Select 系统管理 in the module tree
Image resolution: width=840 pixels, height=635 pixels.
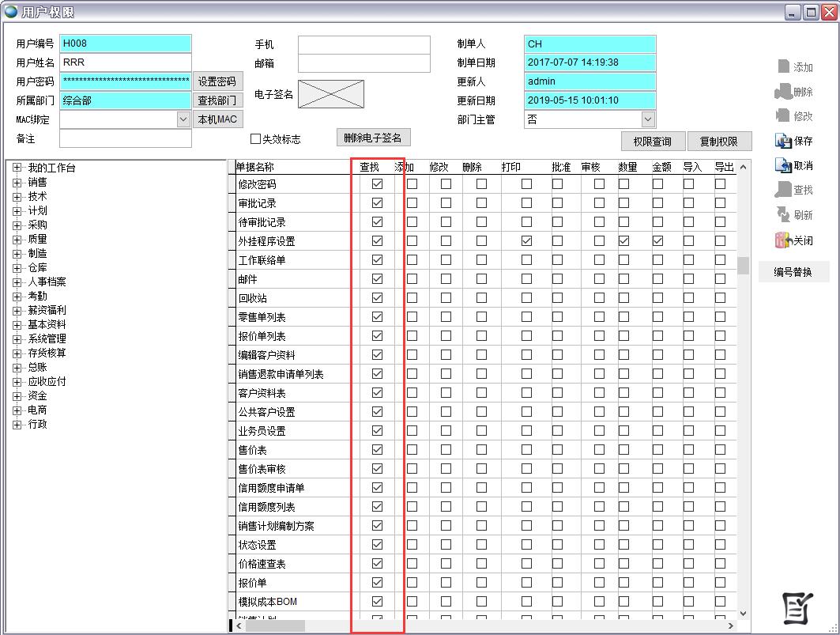coord(47,338)
